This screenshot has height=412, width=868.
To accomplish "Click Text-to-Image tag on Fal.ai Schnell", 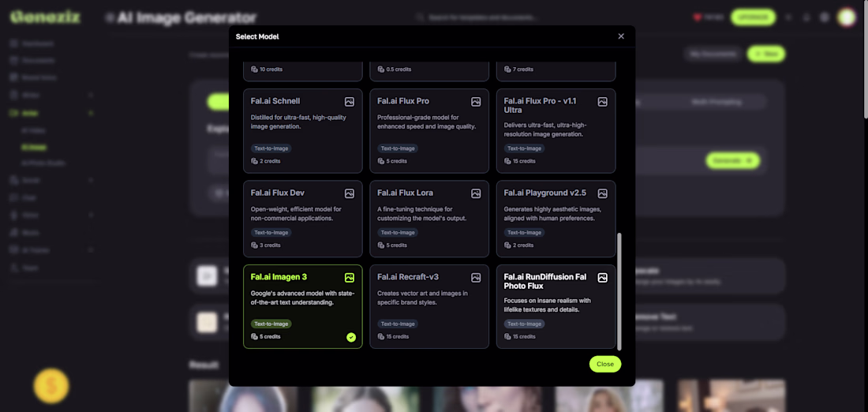I will 271,148.
